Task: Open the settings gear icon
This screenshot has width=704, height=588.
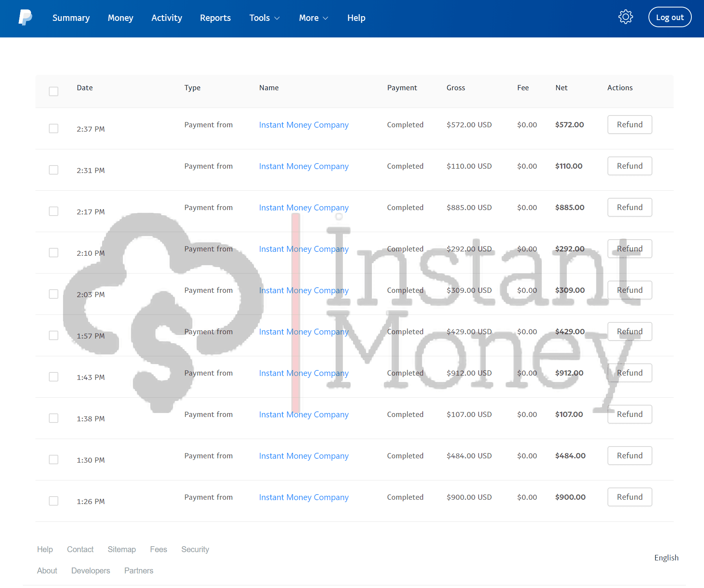Action: coord(626,17)
